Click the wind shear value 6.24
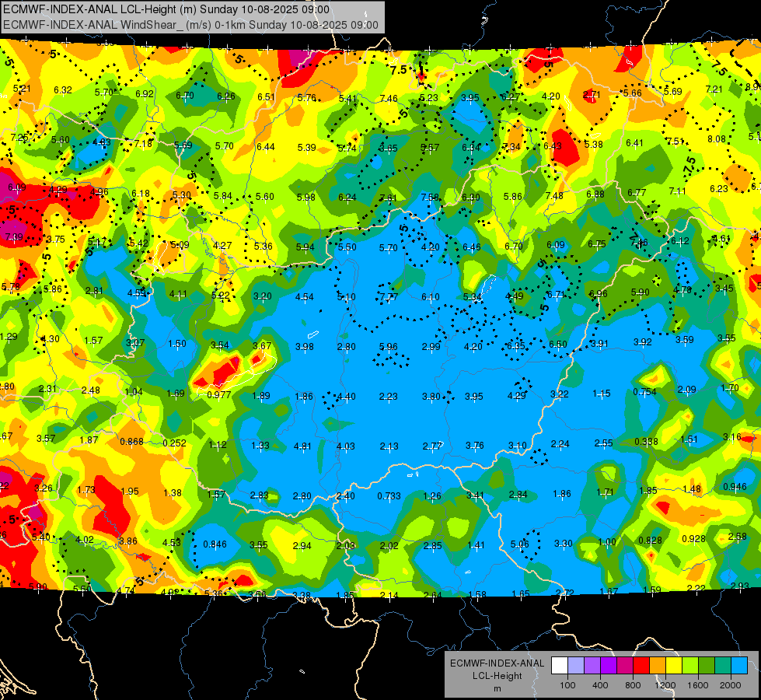Image resolution: width=761 pixels, height=700 pixels. 347,197
